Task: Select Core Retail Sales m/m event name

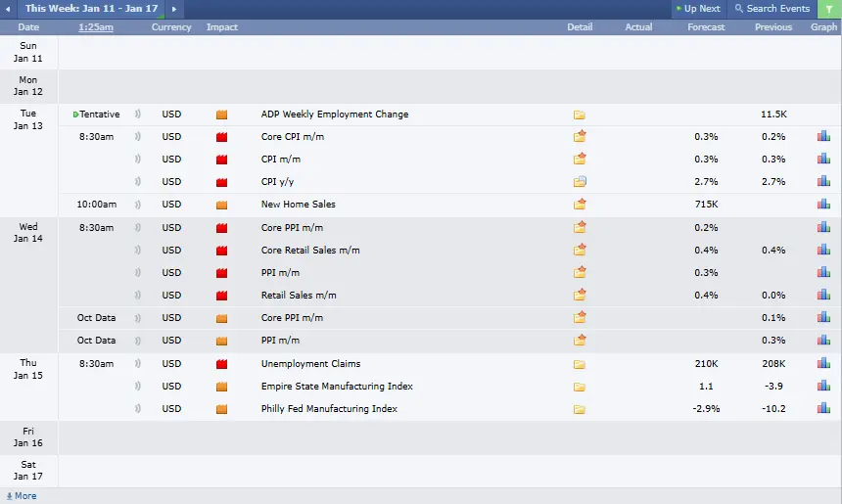Action: (310, 251)
